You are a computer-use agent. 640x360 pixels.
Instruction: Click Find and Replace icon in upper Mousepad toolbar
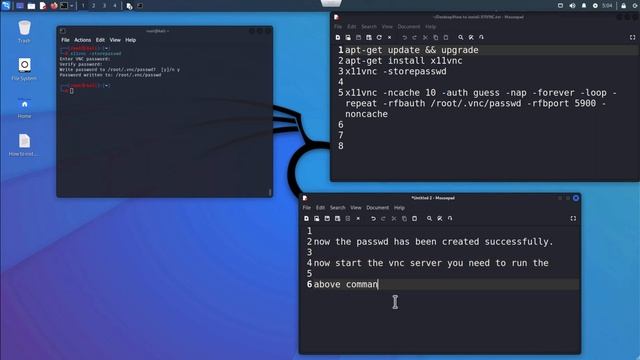(x=471, y=37)
